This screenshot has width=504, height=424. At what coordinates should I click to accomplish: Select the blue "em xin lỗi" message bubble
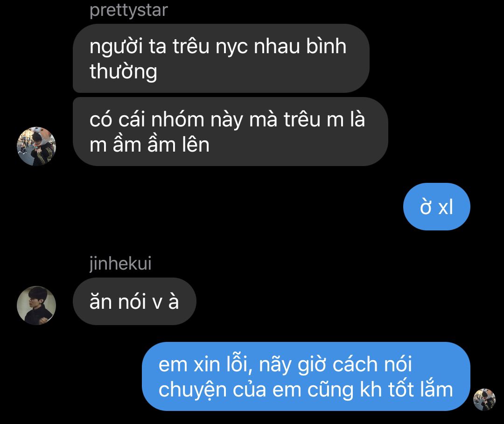pyautogui.click(x=306, y=376)
